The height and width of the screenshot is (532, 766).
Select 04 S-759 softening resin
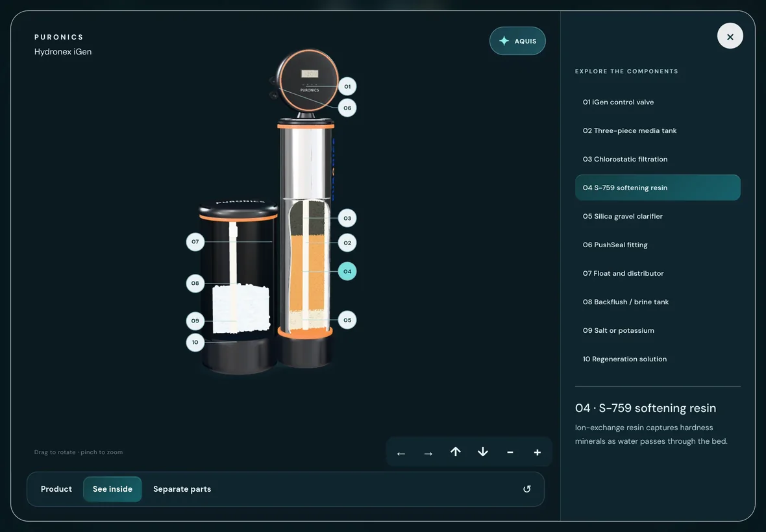[x=658, y=187]
